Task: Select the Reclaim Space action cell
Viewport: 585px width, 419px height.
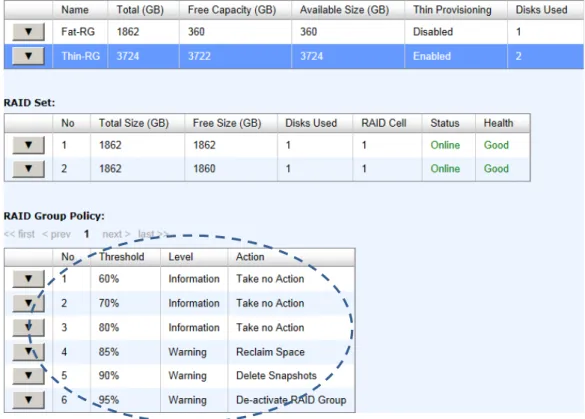Action: (x=270, y=351)
